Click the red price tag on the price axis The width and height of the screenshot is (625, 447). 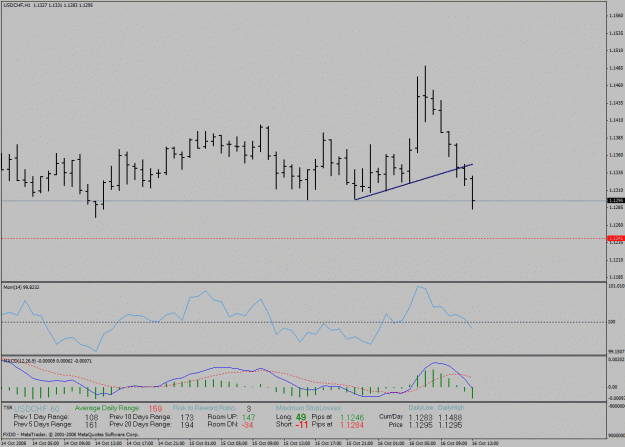(615, 238)
